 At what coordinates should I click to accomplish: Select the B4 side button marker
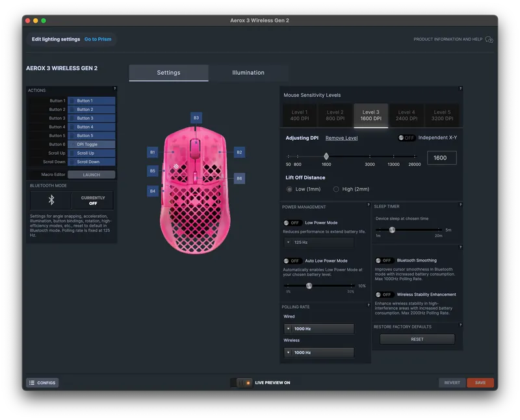(x=152, y=191)
